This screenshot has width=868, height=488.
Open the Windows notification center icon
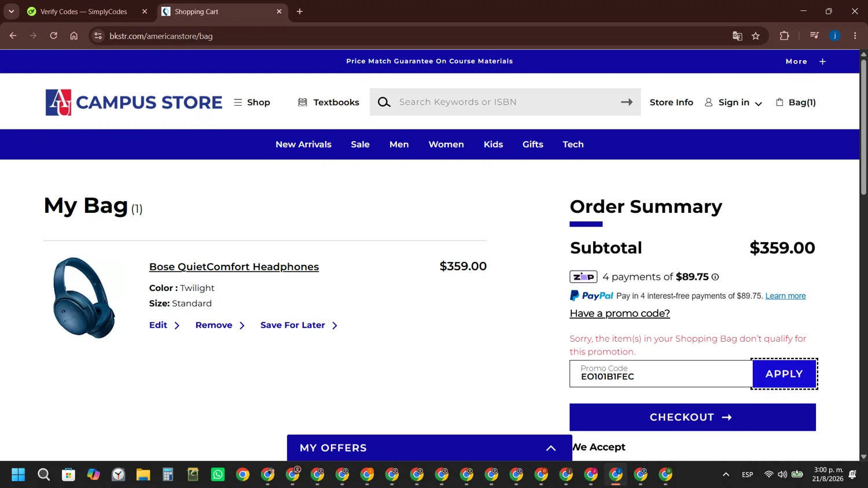pyautogui.click(x=852, y=475)
